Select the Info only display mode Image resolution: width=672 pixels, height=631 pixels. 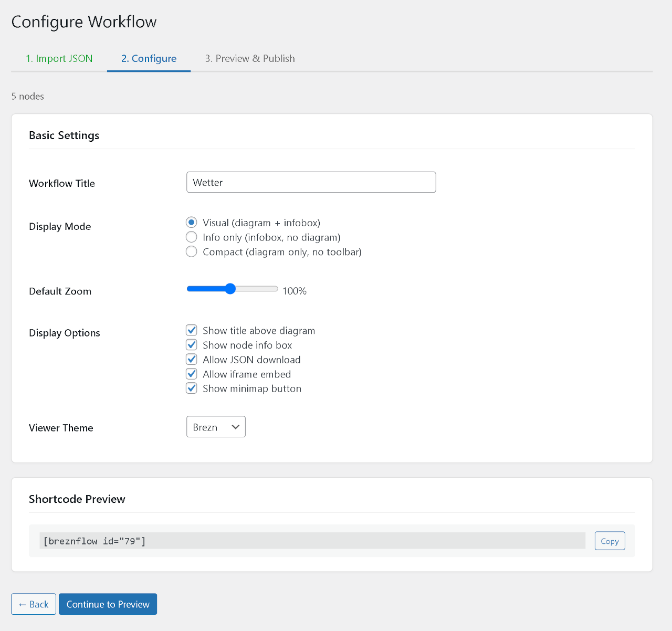192,237
